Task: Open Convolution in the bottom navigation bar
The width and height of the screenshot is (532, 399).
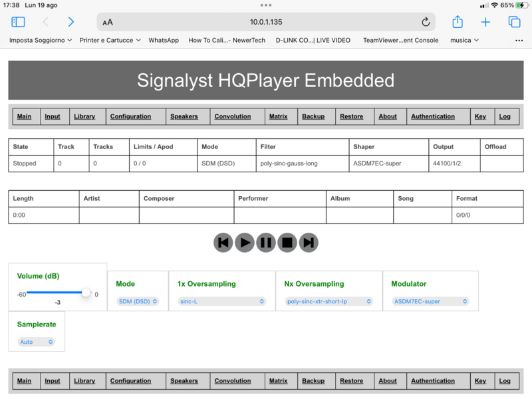Action: point(233,381)
